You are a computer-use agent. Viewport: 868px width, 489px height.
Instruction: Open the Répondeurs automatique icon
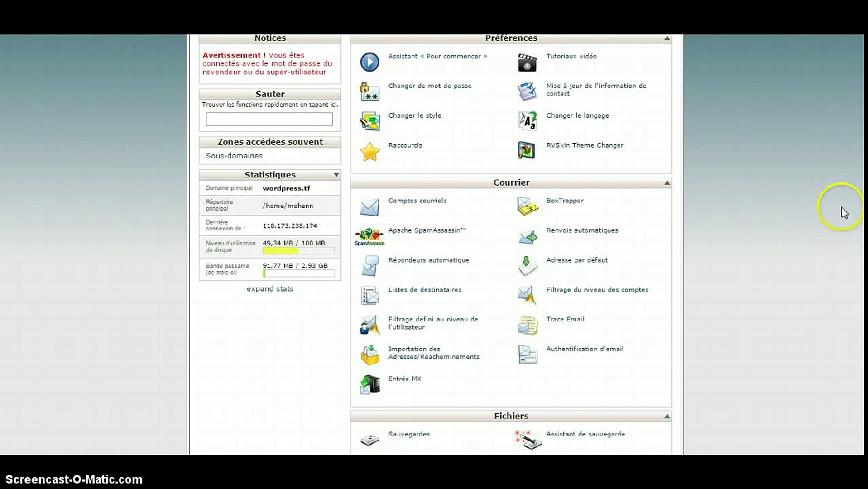pos(369,266)
